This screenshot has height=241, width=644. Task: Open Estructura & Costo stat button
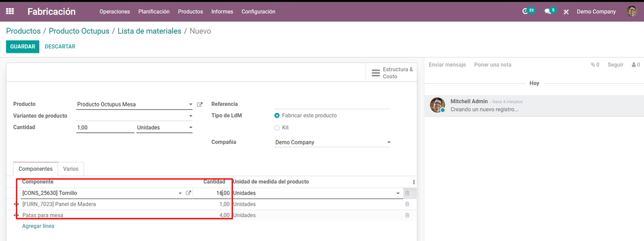click(x=392, y=72)
